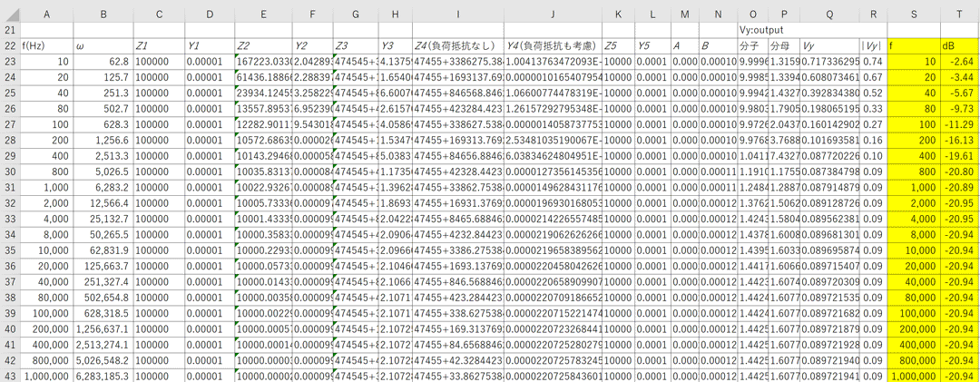Screen dimensions: 980x382
Task: Click the 'Y4(負荷抵抗も考慮)' header cell
Action: click(553, 46)
